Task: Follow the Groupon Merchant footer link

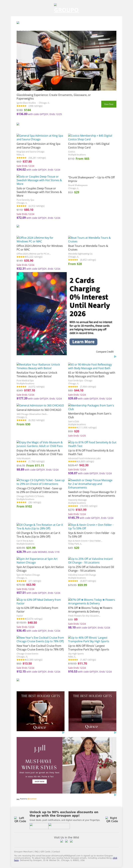Action: pos(23,852)
